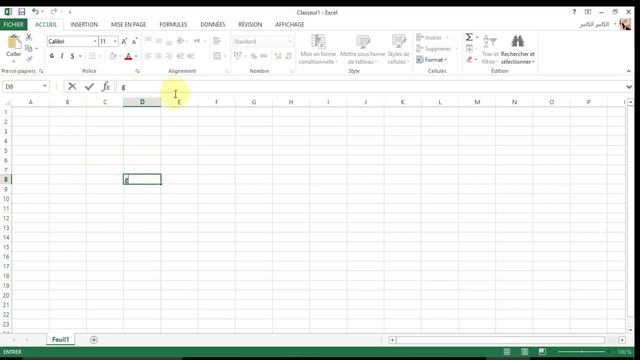The width and height of the screenshot is (640, 360).
Task: Open the Standard number format dropdown
Action: [x=290, y=41]
